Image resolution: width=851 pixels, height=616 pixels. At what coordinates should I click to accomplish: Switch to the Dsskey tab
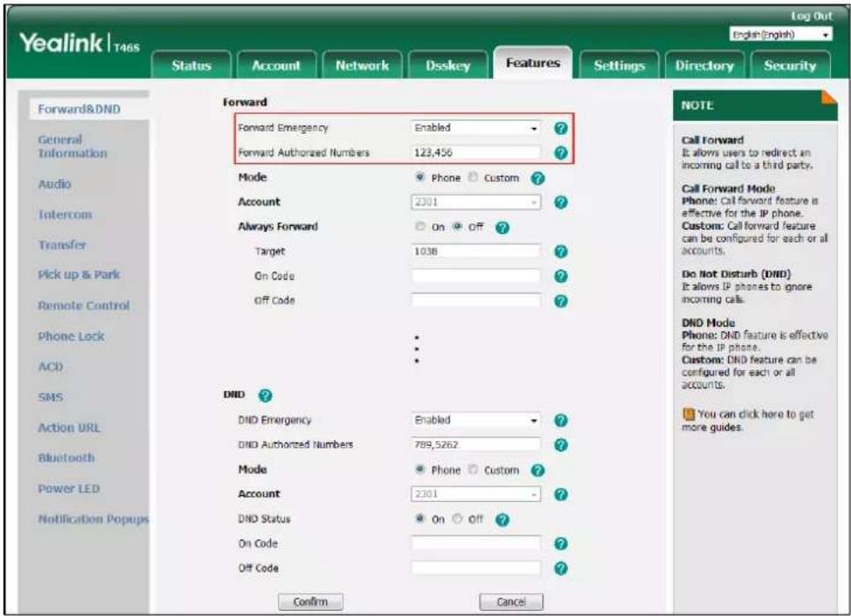[447, 66]
